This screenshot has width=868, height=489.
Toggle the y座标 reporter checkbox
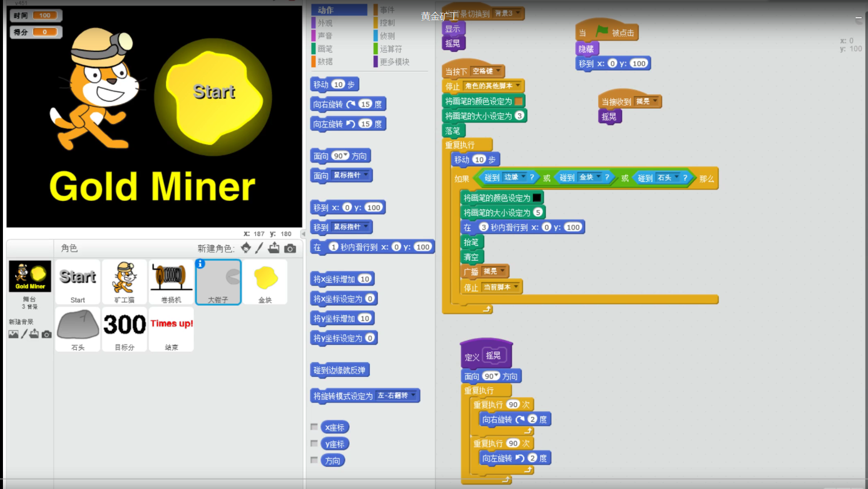[x=314, y=443]
